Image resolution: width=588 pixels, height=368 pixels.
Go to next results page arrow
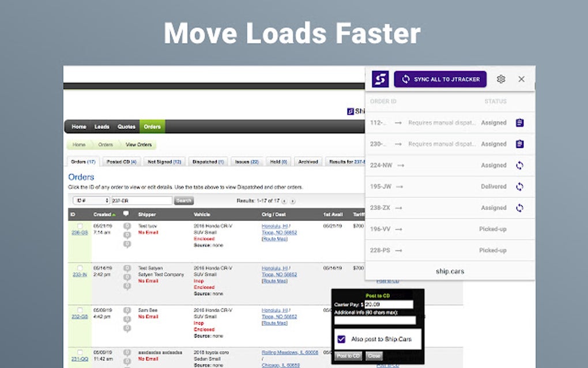pyautogui.click(x=292, y=201)
